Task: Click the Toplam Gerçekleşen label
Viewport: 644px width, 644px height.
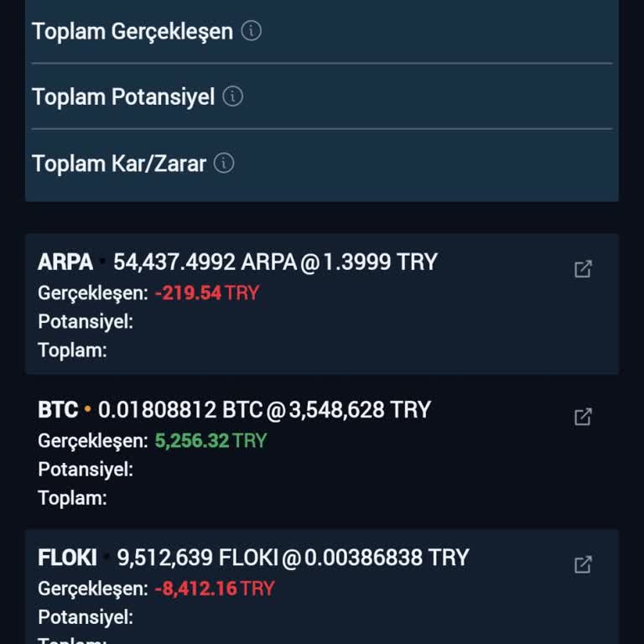Action: tap(132, 32)
